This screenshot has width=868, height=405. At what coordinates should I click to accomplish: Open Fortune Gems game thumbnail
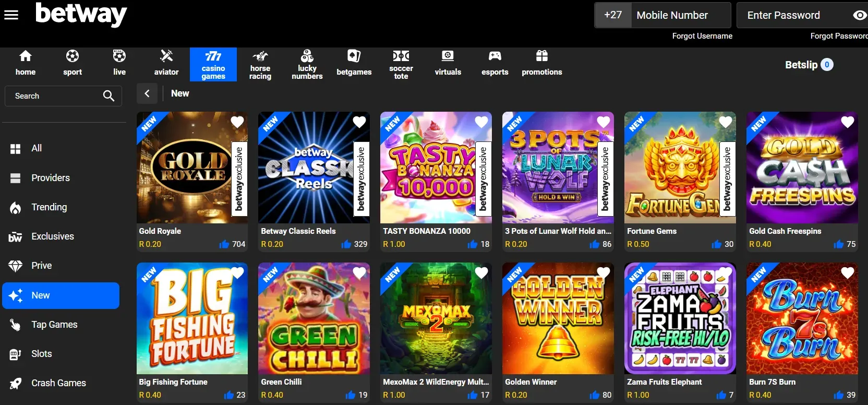(x=680, y=168)
